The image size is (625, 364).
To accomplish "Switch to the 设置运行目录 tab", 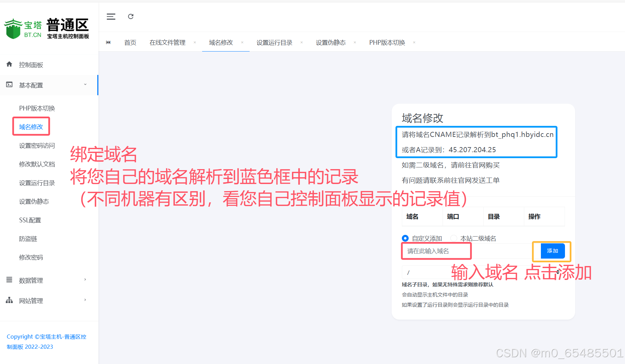I will click(x=274, y=42).
